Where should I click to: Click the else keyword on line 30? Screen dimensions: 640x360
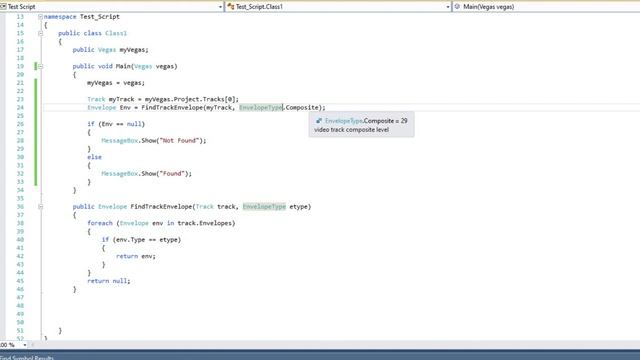(94, 157)
